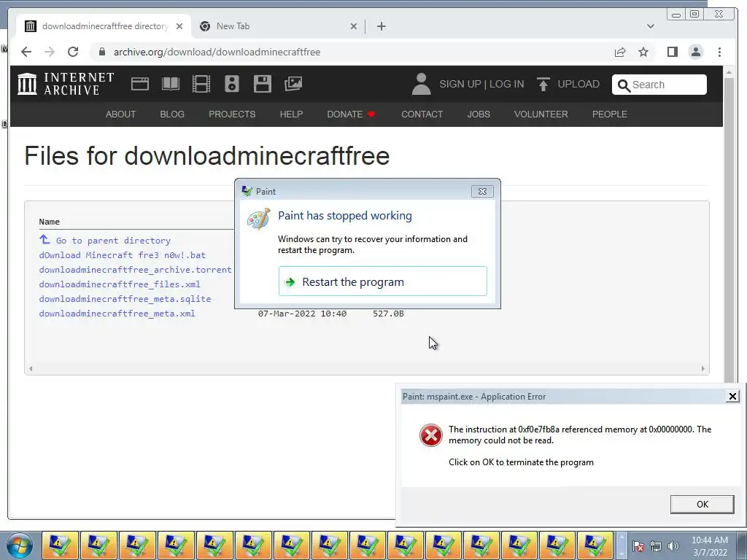Click the file list right scroll arrow

pos(703,368)
